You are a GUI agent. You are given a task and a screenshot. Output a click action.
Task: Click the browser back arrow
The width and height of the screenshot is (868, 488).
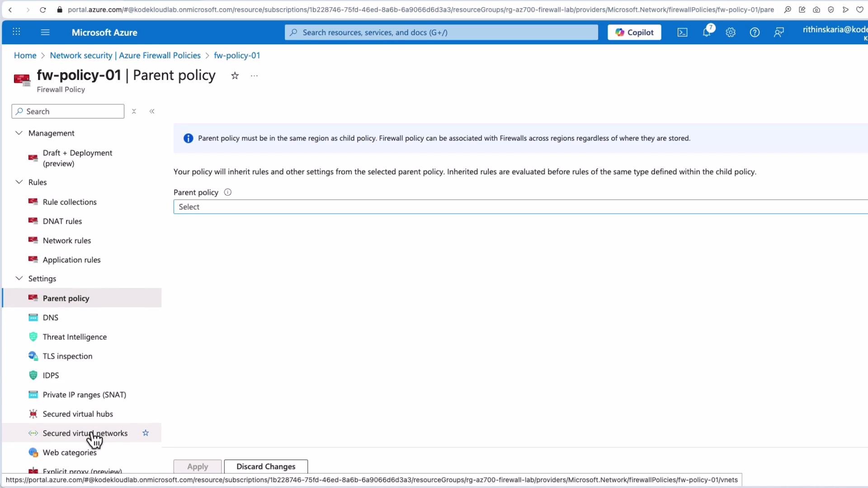(x=10, y=9)
